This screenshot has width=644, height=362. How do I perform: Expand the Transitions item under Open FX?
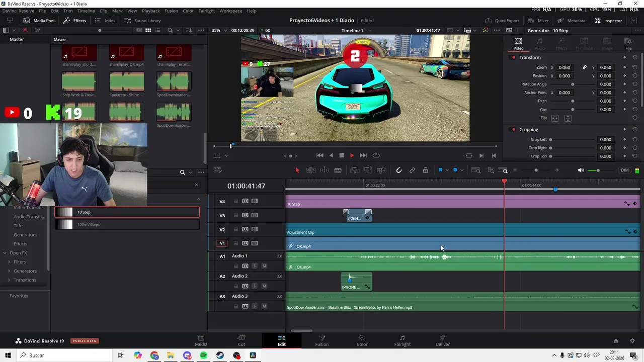point(9,280)
